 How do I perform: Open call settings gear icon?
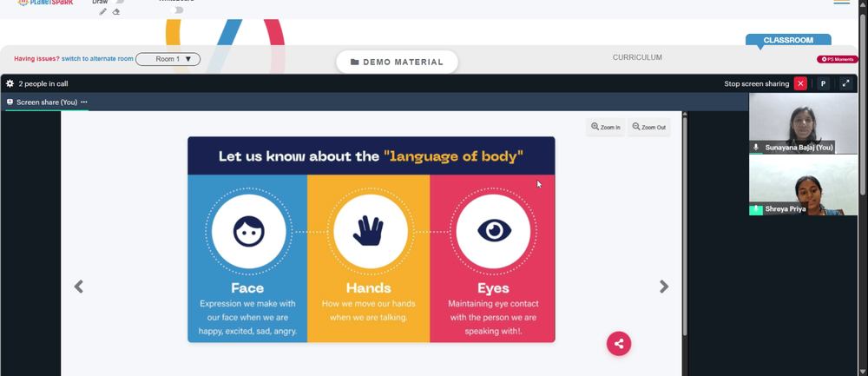[x=10, y=83]
